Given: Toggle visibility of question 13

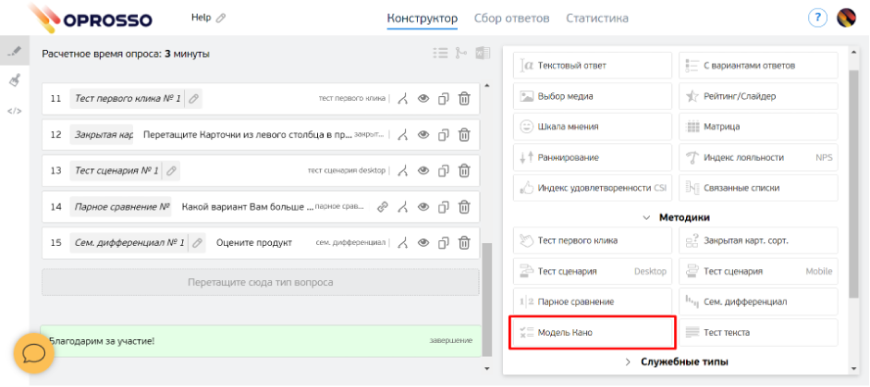Looking at the screenshot, I should click(424, 170).
